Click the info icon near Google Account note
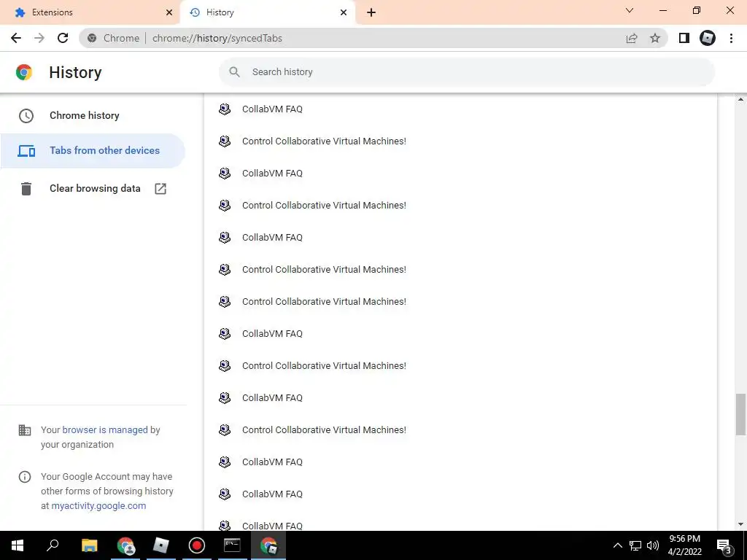 pyautogui.click(x=24, y=477)
